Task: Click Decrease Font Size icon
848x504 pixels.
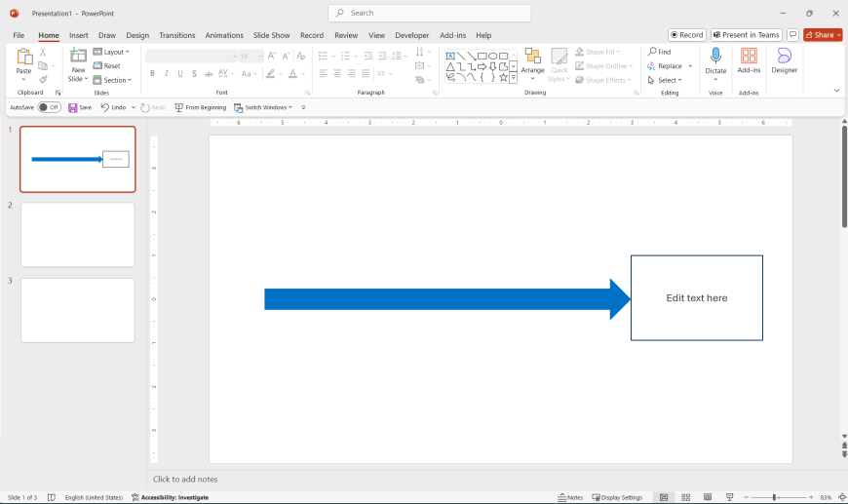Action: click(287, 56)
